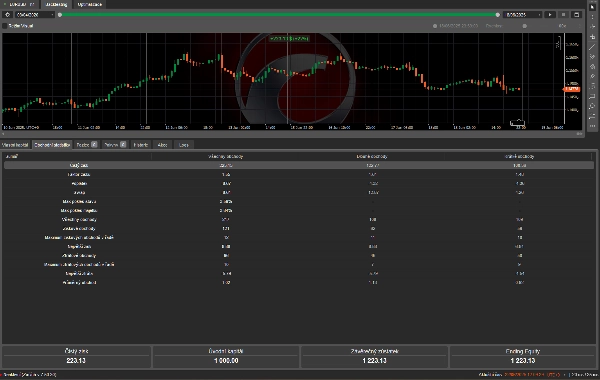The image size is (600, 380).
Task: Click the Úvodní kapitál value 1 000.00
Action: tap(226, 360)
